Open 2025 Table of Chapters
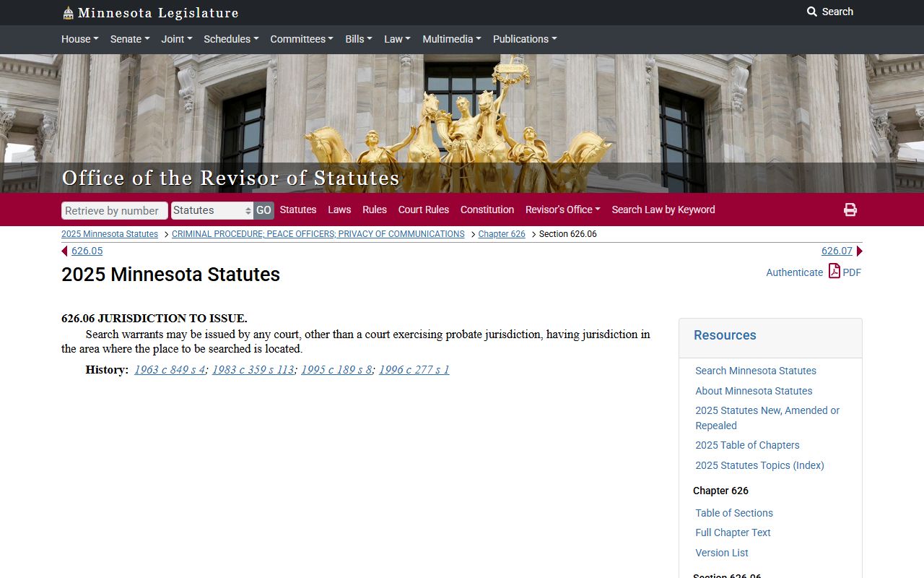924x578 pixels. pyautogui.click(x=747, y=445)
